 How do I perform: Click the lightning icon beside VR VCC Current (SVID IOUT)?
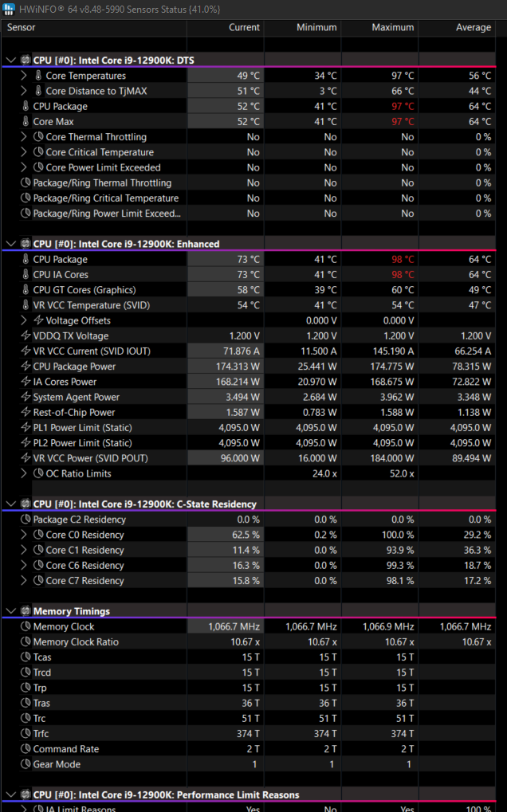(x=26, y=351)
